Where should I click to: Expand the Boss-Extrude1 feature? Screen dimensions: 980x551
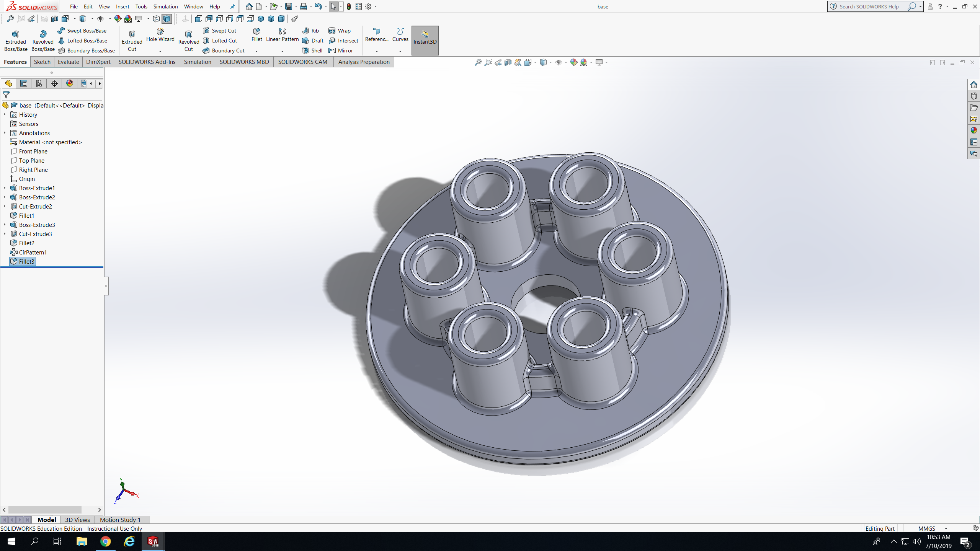[5, 188]
